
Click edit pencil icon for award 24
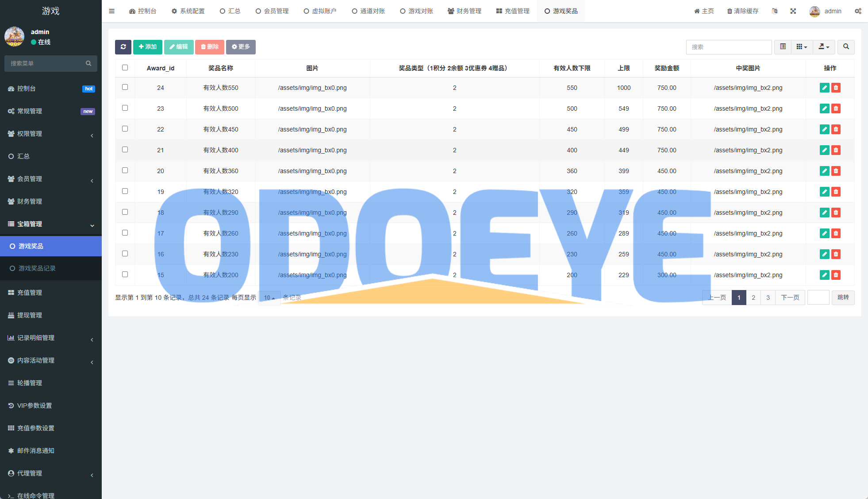pyautogui.click(x=824, y=88)
